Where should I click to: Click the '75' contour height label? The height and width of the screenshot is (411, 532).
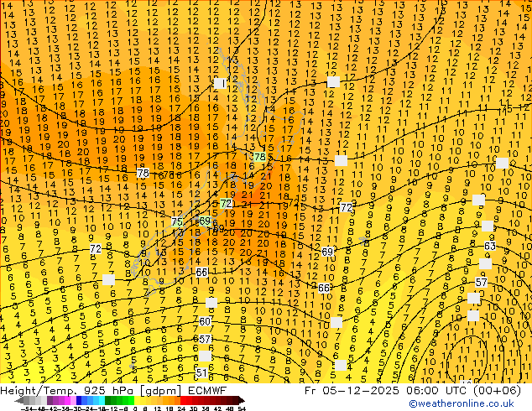[177, 221]
